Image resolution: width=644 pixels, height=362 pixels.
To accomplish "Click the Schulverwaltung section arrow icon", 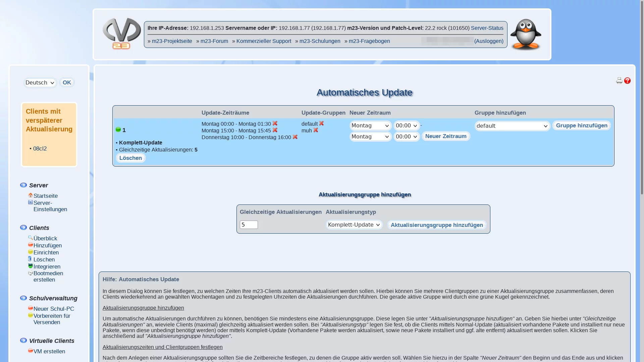I will point(23,298).
